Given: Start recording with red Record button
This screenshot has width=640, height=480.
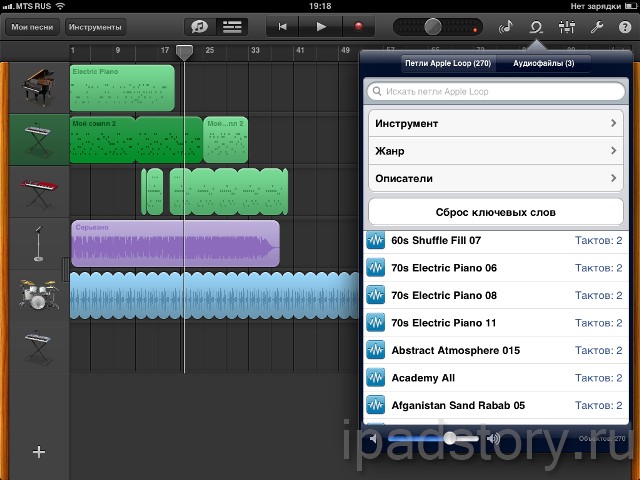Looking at the screenshot, I should coord(358,27).
